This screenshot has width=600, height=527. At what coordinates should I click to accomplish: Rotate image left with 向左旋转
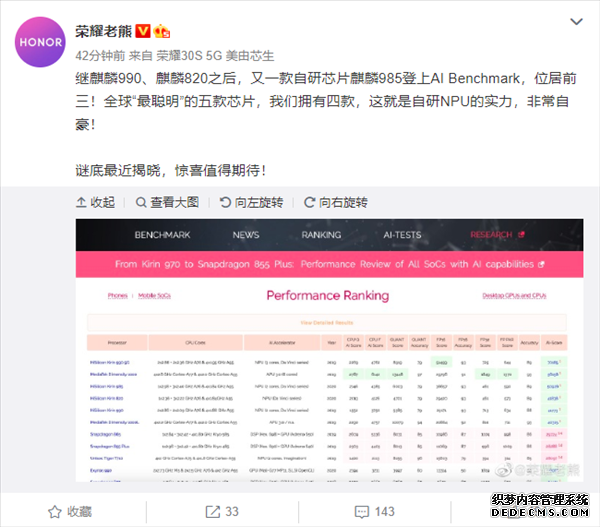[x=251, y=202]
